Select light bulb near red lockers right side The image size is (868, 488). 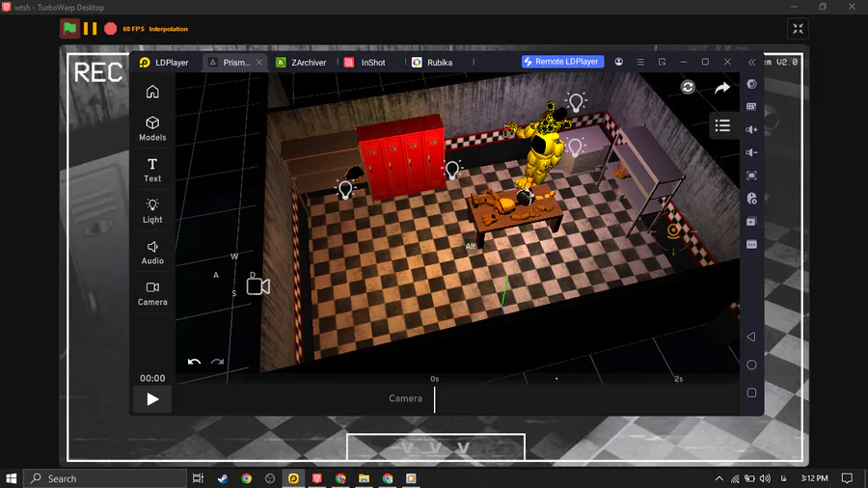[x=452, y=170]
